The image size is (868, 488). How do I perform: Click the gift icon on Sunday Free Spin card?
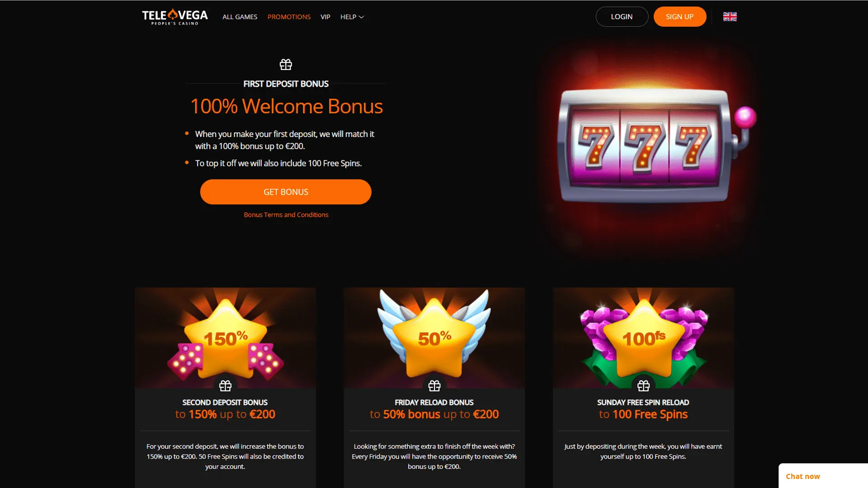(x=643, y=386)
